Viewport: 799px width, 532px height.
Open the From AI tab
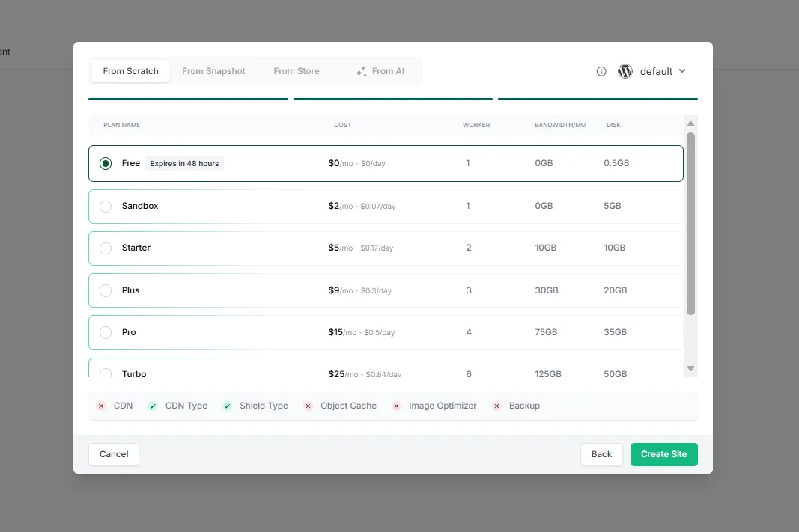[x=380, y=71]
